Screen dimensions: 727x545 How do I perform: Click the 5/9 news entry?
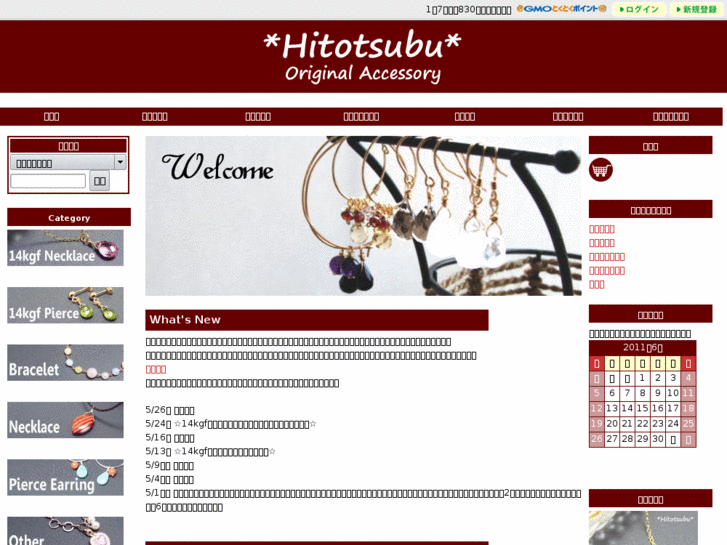(170, 465)
